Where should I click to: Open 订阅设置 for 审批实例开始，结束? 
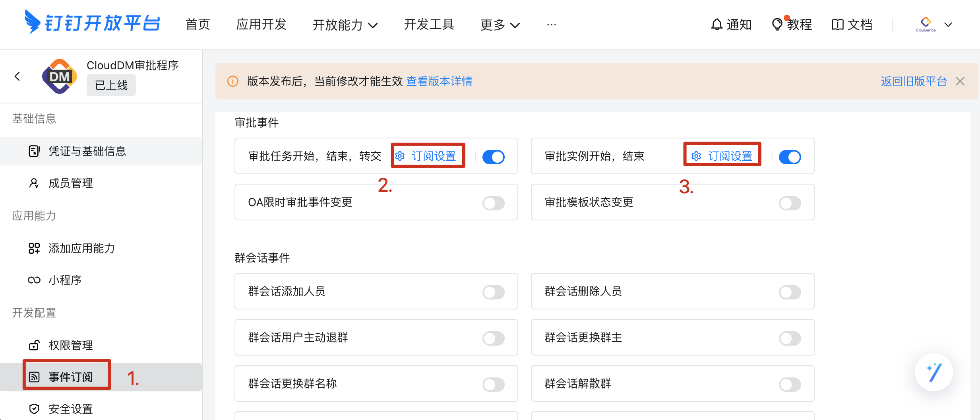[x=723, y=156]
